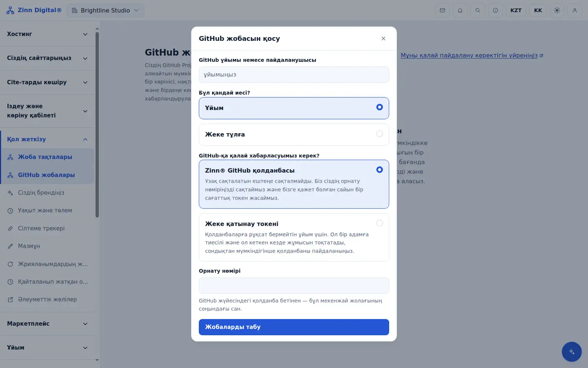Open the search magnifier icon
588x368 pixels.
coord(478,10)
